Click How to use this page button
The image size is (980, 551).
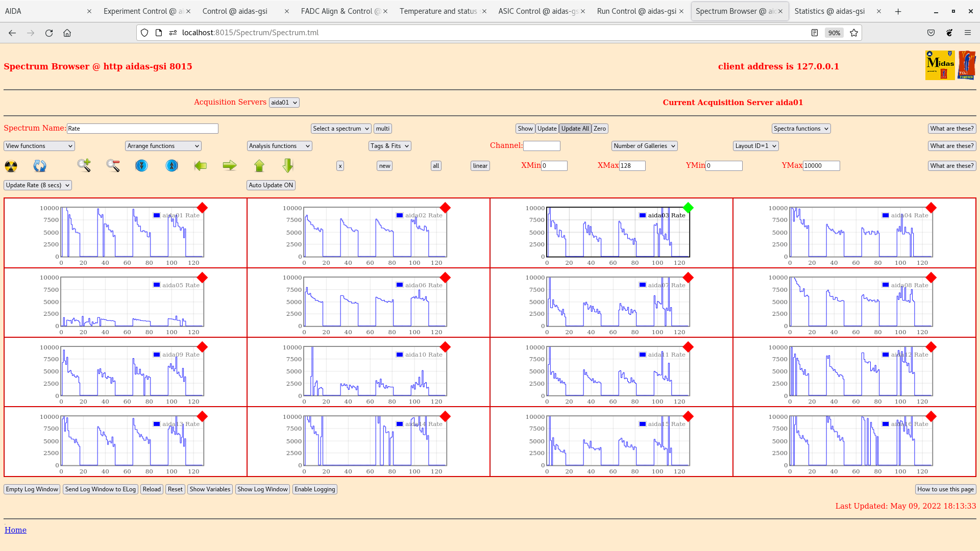[x=946, y=489]
